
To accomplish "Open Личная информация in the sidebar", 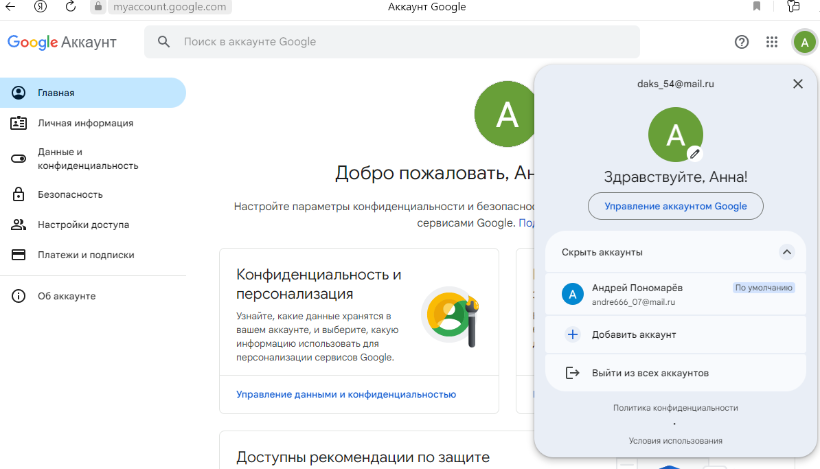I will point(93,123).
